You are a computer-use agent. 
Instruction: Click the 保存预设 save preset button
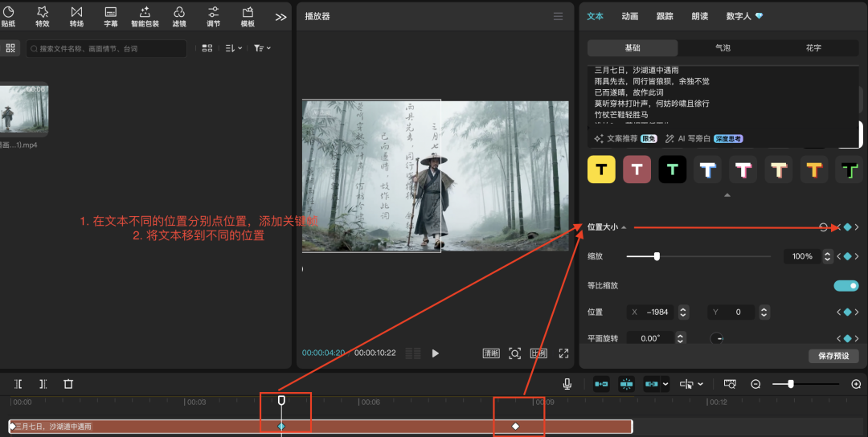833,356
